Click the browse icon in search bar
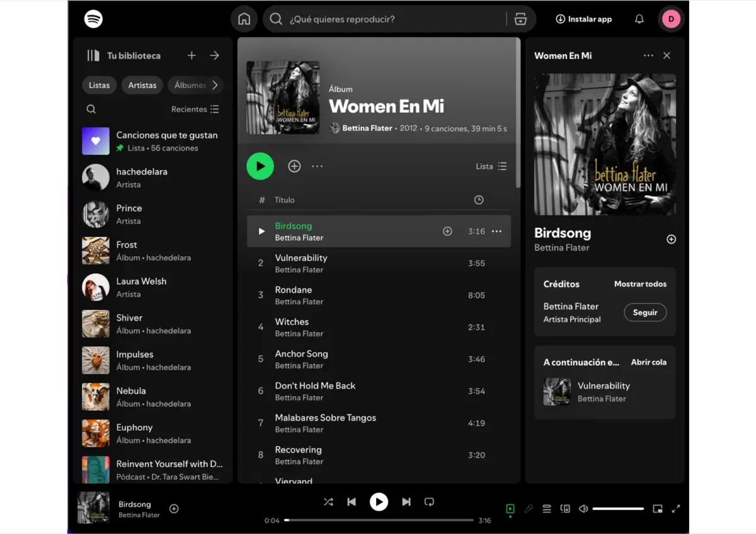756x534 pixels. point(520,19)
